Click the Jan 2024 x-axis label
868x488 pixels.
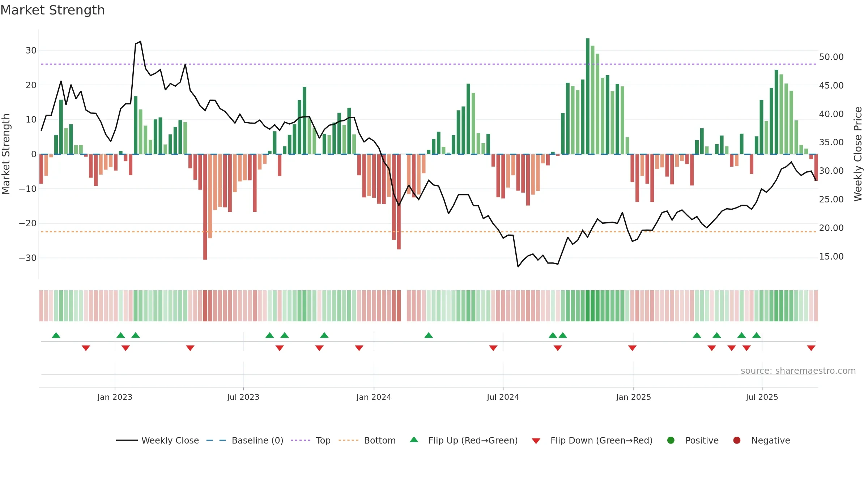pyautogui.click(x=374, y=397)
